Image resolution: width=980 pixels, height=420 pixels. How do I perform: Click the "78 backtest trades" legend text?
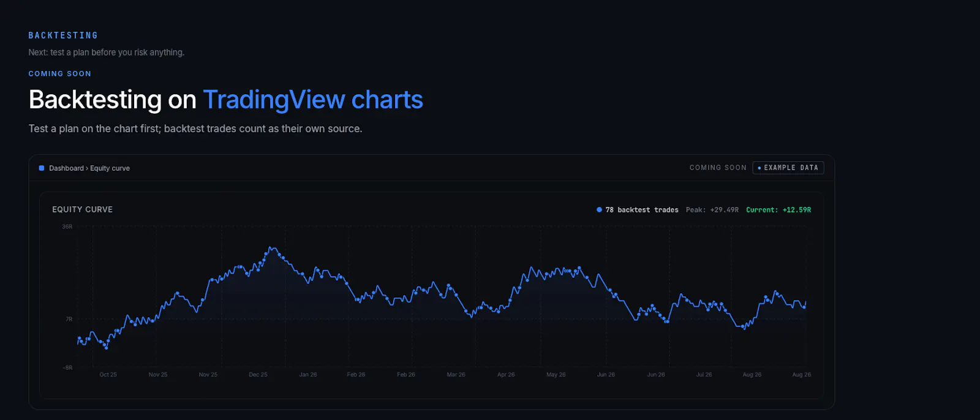click(x=642, y=210)
